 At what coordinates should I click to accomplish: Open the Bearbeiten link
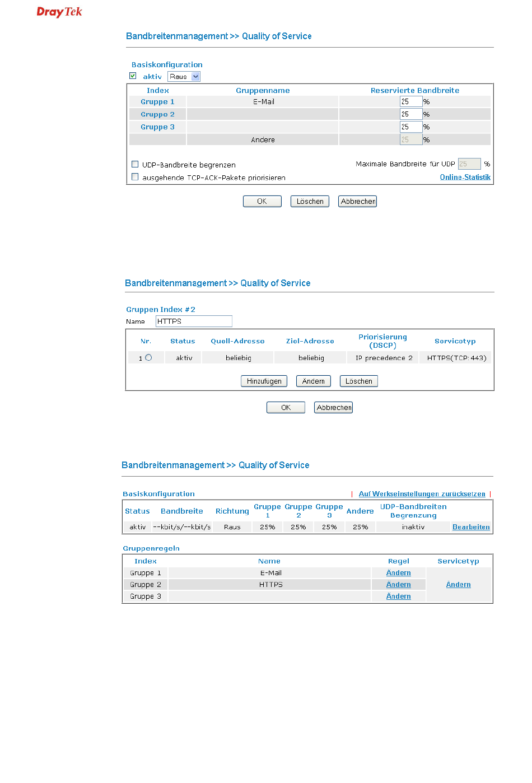pos(471,527)
